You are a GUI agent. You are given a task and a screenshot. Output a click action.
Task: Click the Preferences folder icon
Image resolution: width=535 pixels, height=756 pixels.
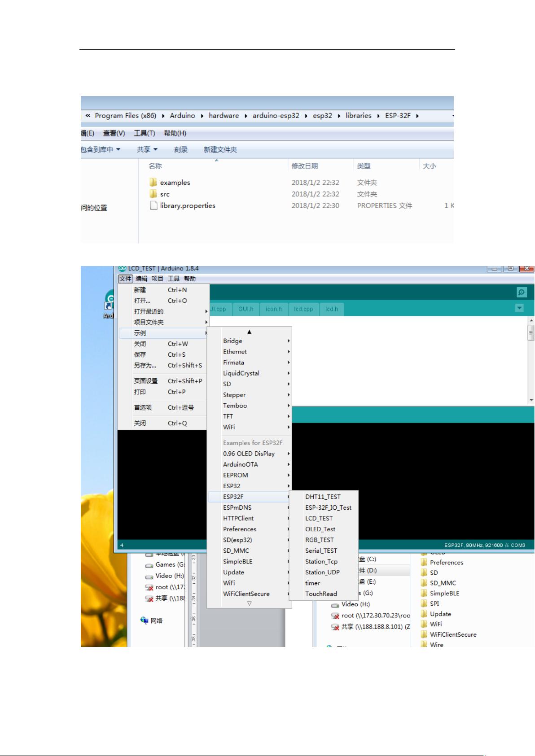tap(424, 562)
